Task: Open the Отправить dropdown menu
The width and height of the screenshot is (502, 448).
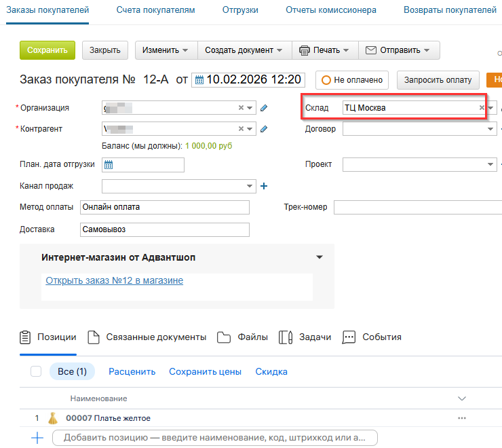Action: pyautogui.click(x=398, y=50)
